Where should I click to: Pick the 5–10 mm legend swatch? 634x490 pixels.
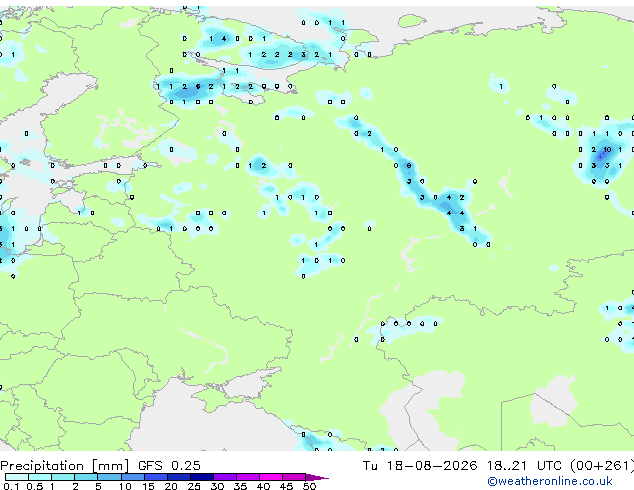point(109,477)
